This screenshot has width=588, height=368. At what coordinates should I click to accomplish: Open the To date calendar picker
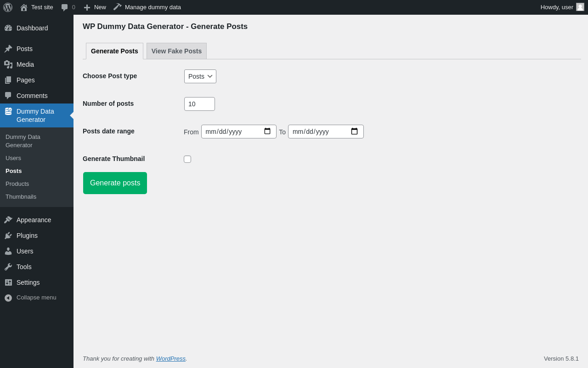(x=354, y=132)
